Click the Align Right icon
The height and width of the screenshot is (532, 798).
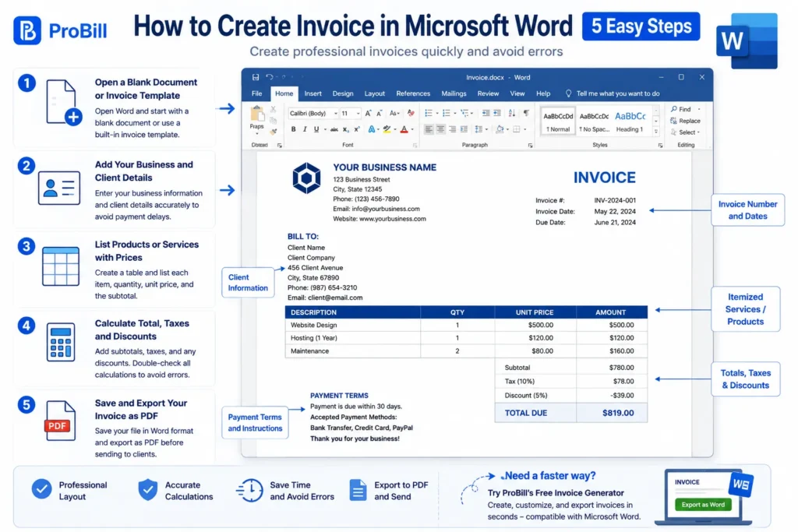pyautogui.click(x=453, y=129)
